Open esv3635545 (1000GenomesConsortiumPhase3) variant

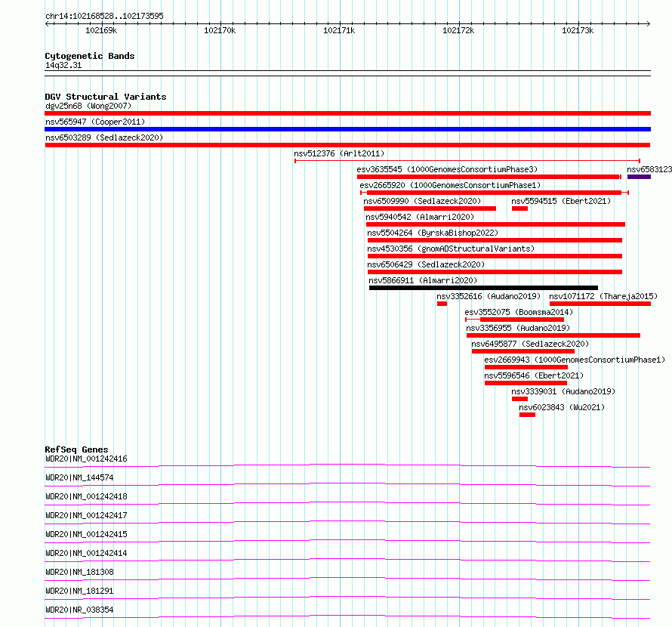(x=447, y=169)
